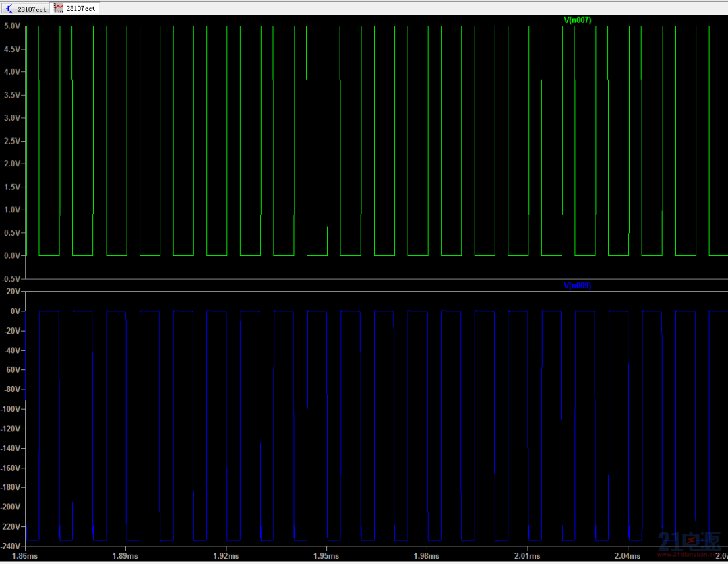Click the 1.89ms time axis label

pyautogui.click(x=125, y=556)
